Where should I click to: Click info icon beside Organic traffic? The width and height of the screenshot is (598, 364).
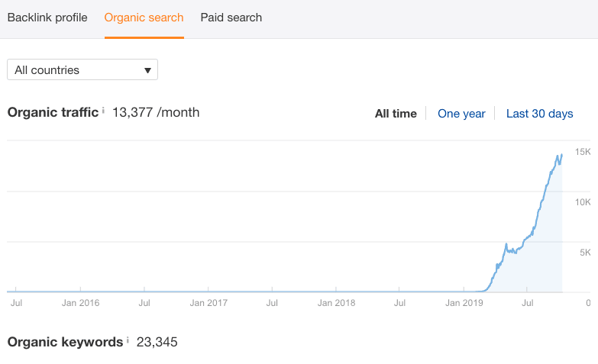click(104, 110)
